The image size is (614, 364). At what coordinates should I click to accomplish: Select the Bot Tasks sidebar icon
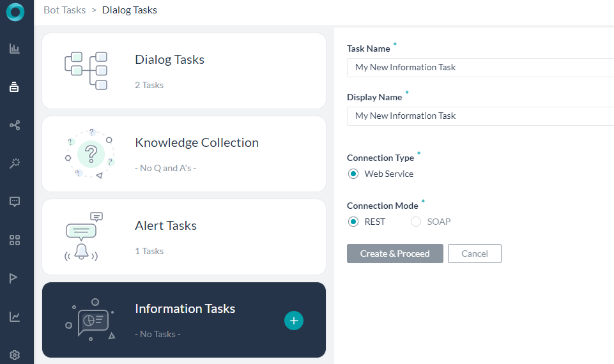click(14, 87)
